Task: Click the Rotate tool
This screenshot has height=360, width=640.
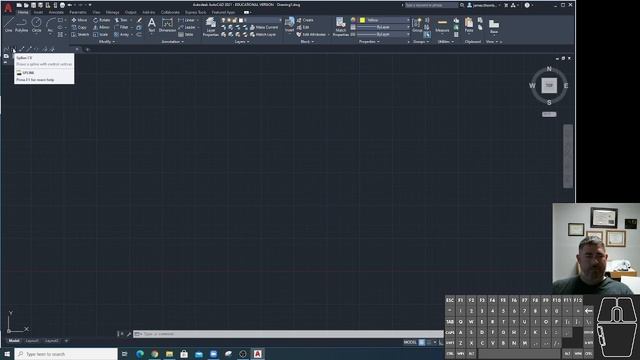Action: click(x=102, y=20)
